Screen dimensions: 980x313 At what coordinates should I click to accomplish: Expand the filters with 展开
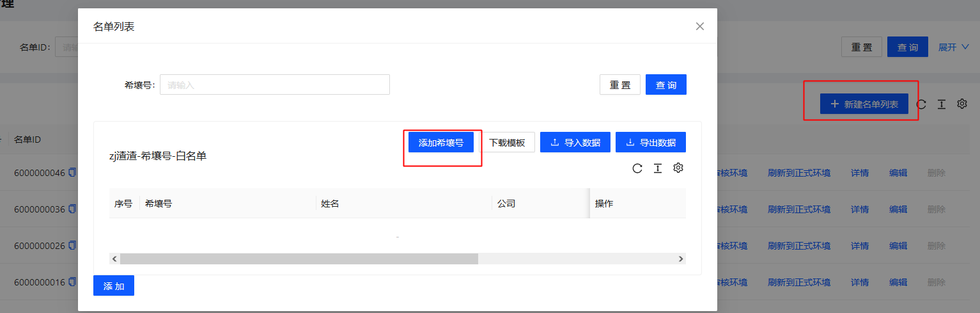point(953,47)
